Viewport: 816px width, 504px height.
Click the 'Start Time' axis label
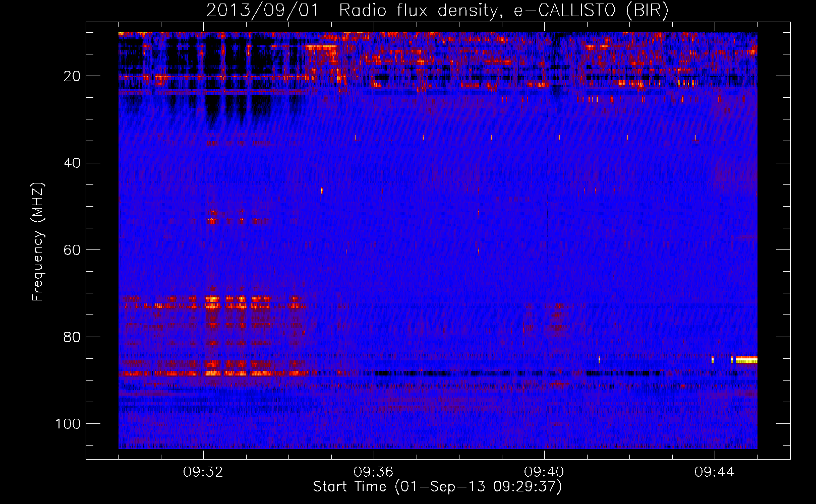[437, 487]
